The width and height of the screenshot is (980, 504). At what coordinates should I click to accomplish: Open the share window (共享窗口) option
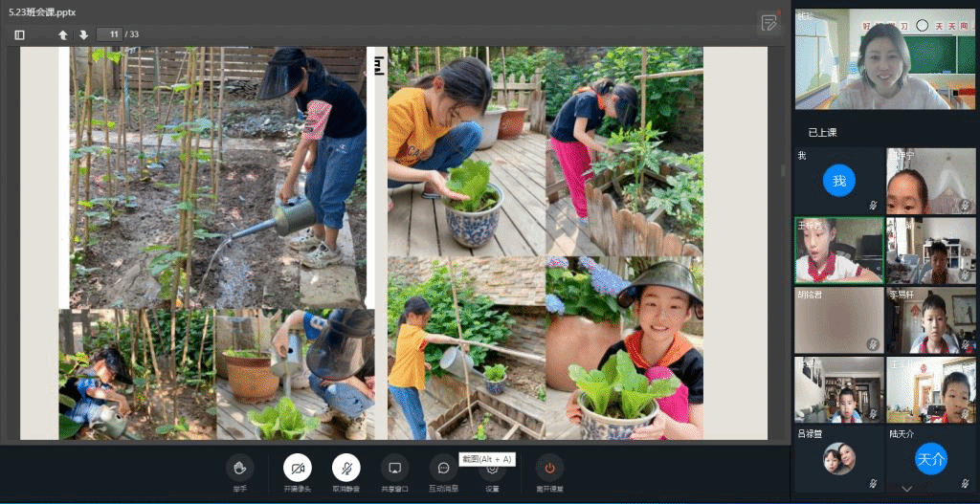[394, 468]
